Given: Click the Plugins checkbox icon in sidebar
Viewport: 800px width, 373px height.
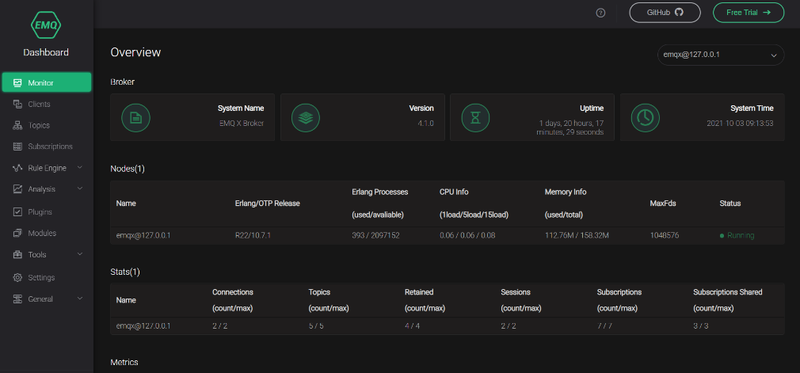Looking at the screenshot, I should [17, 212].
